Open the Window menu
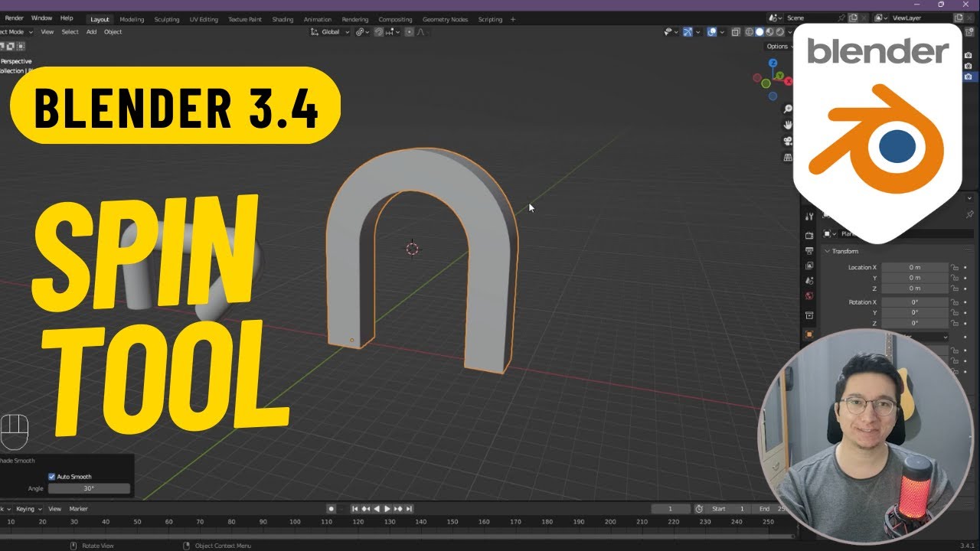Viewport: 980px width, 551px height. click(x=41, y=18)
